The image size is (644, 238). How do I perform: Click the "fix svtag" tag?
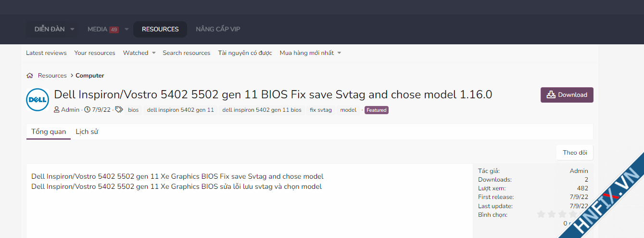tap(321, 110)
